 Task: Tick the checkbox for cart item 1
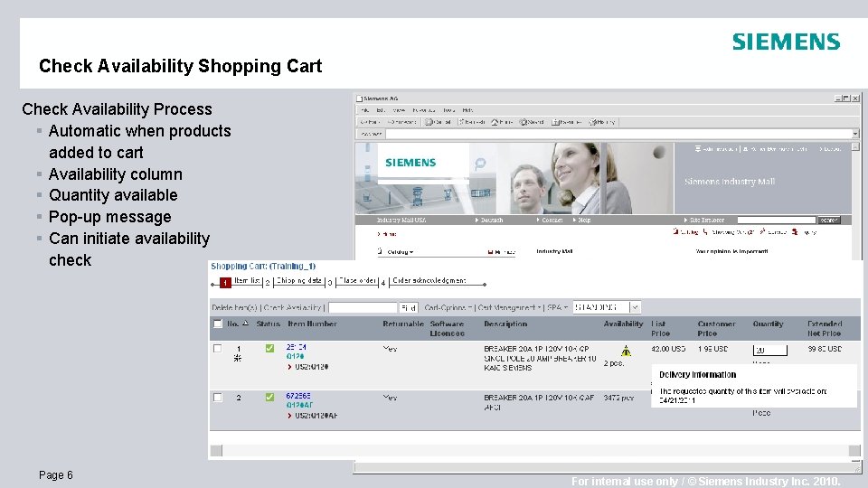[x=218, y=349]
